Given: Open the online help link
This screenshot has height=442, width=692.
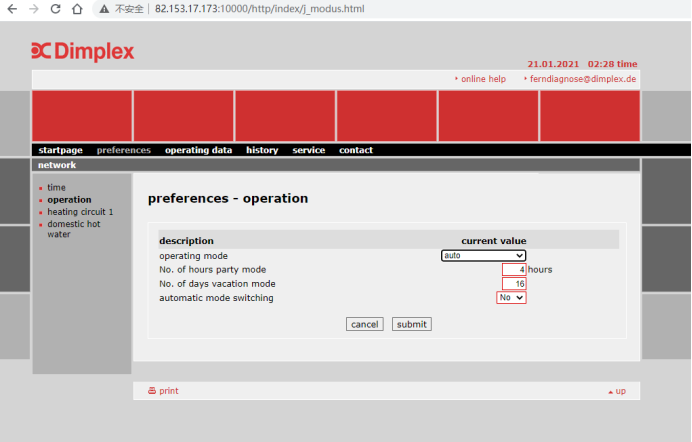Looking at the screenshot, I should [x=483, y=79].
